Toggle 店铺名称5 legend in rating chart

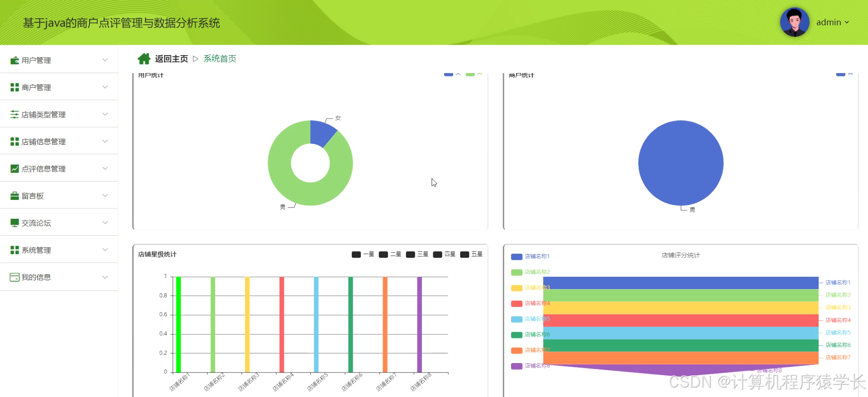pyautogui.click(x=530, y=319)
